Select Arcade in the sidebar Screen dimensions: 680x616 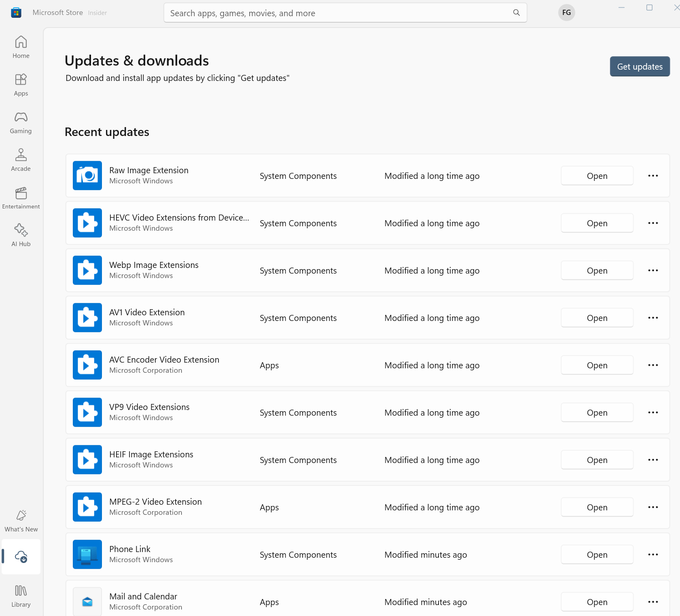pos(21,160)
